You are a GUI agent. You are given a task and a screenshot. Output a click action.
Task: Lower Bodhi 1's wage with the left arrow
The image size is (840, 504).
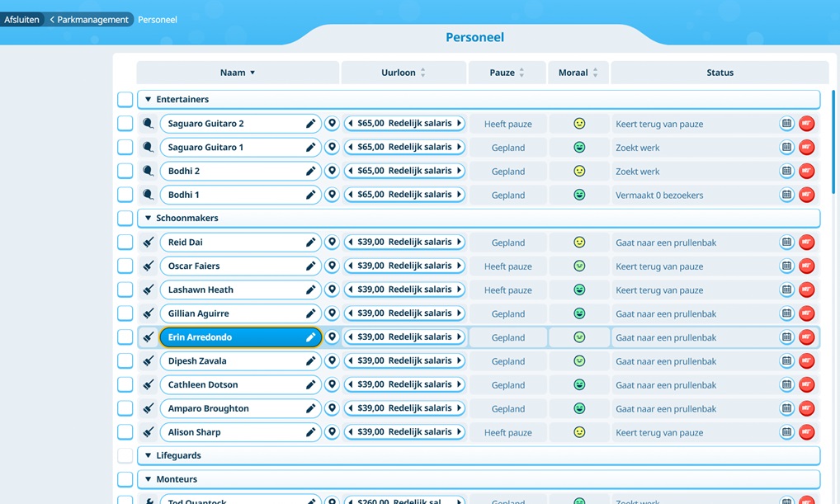pyautogui.click(x=351, y=195)
